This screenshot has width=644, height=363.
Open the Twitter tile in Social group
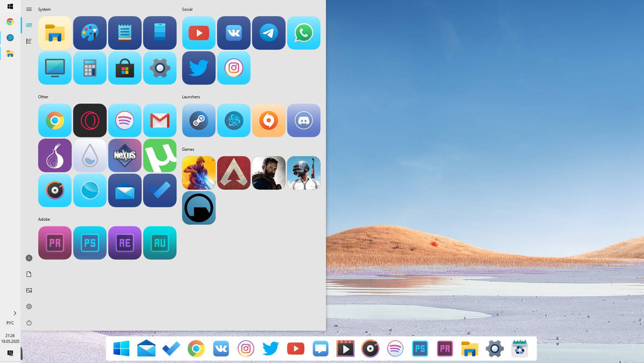[199, 68]
